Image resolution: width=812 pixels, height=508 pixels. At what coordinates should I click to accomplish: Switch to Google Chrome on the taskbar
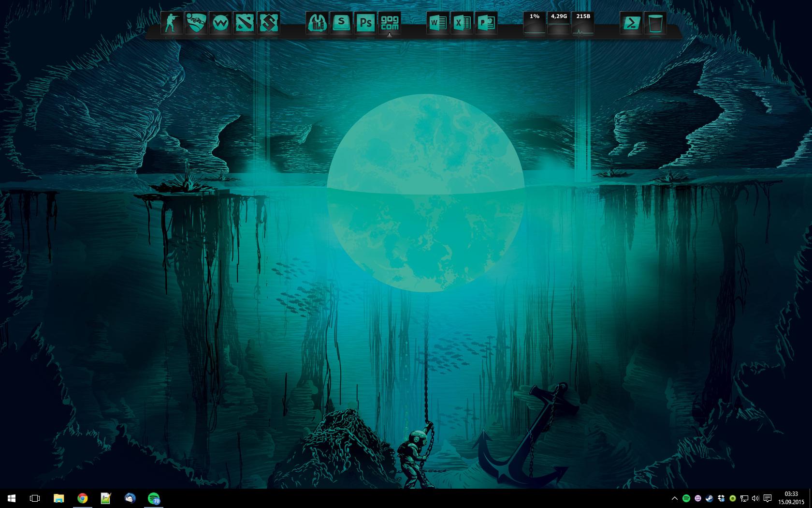(82, 498)
